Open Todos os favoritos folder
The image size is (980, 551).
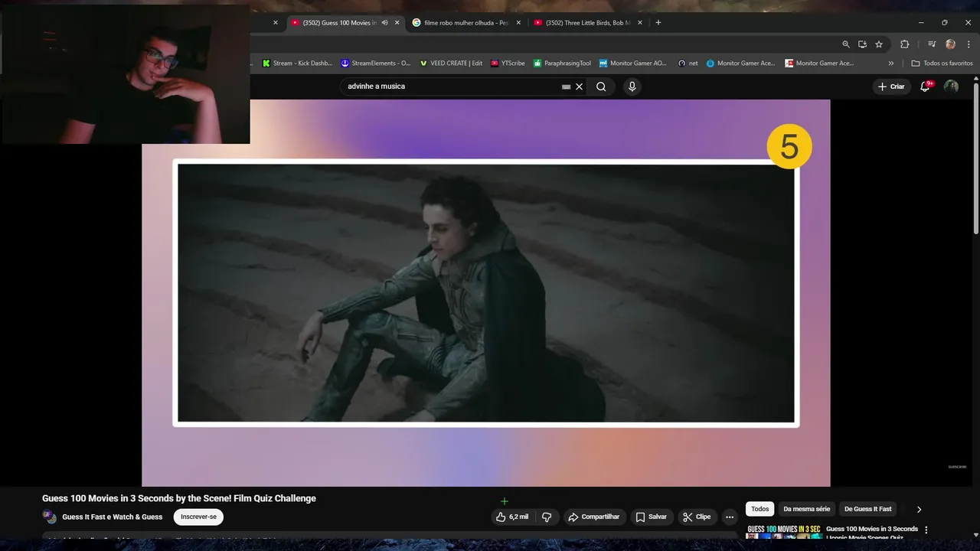pos(942,64)
